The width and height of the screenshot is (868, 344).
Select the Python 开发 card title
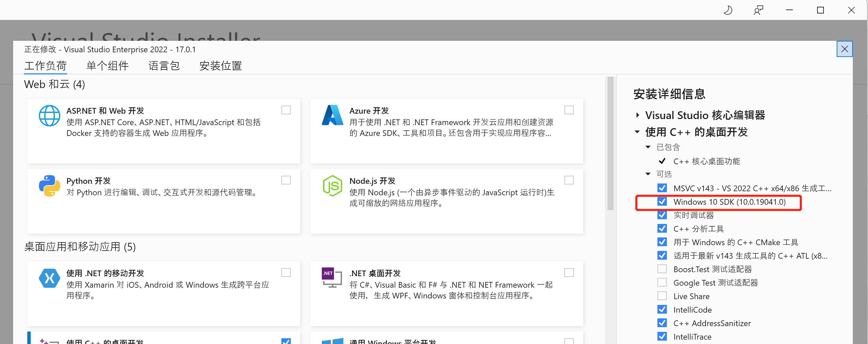(x=88, y=181)
